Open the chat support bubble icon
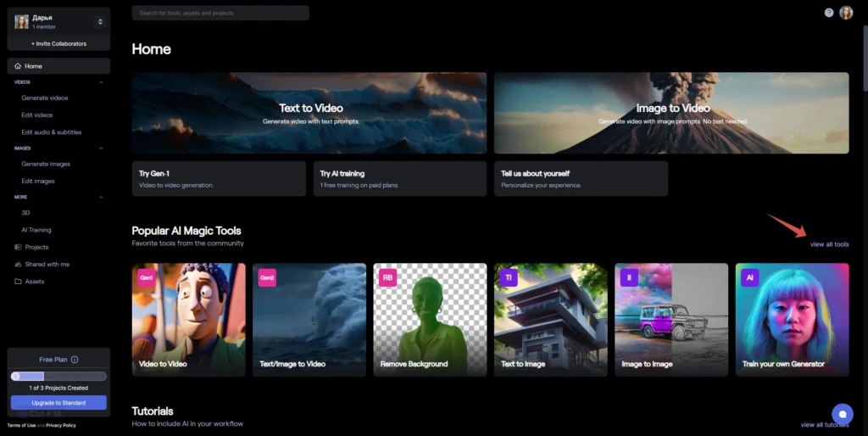Image resolution: width=868 pixels, height=436 pixels. (843, 414)
